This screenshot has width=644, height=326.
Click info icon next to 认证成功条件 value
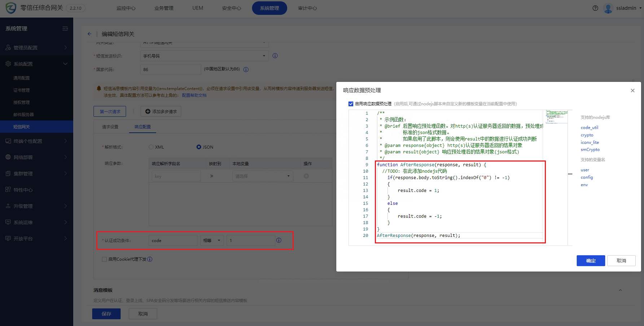click(x=279, y=240)
